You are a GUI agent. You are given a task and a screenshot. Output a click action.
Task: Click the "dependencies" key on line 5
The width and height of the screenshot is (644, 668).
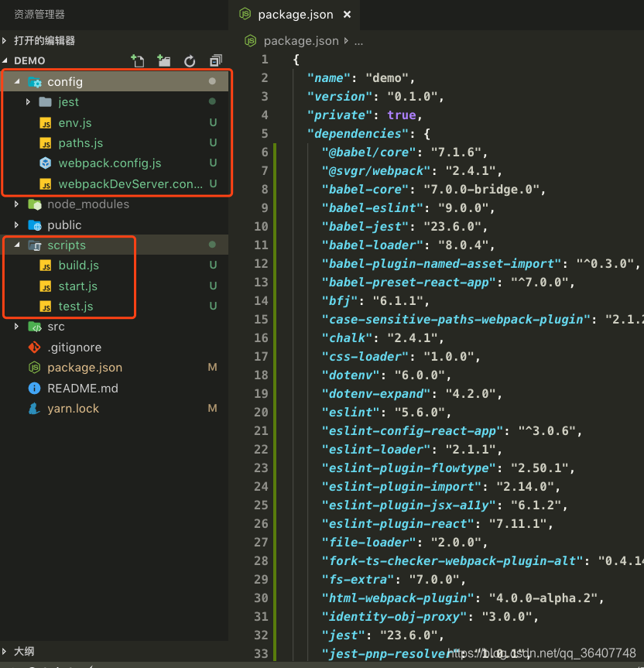click(358, 134)
